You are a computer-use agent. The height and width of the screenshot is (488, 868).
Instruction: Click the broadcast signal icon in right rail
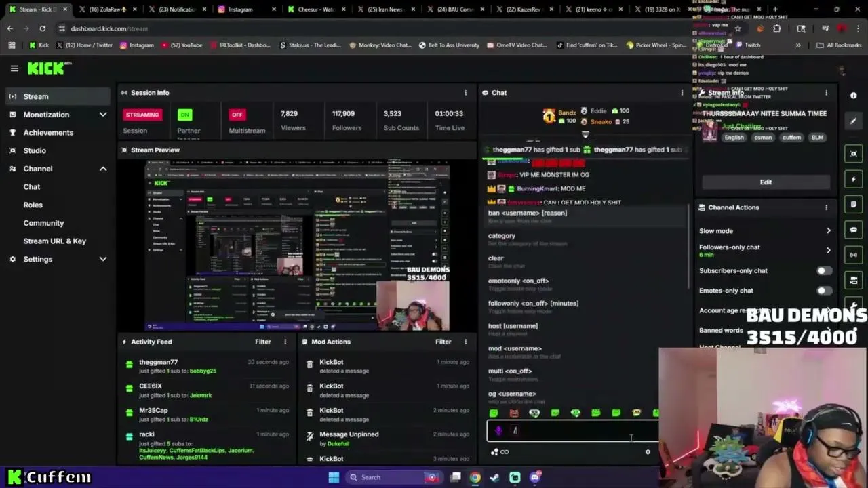(854, 255)
